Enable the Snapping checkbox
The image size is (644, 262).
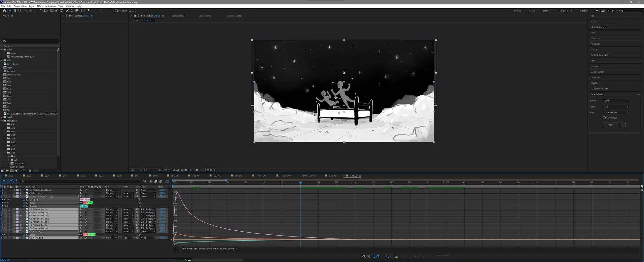[116, 11]
